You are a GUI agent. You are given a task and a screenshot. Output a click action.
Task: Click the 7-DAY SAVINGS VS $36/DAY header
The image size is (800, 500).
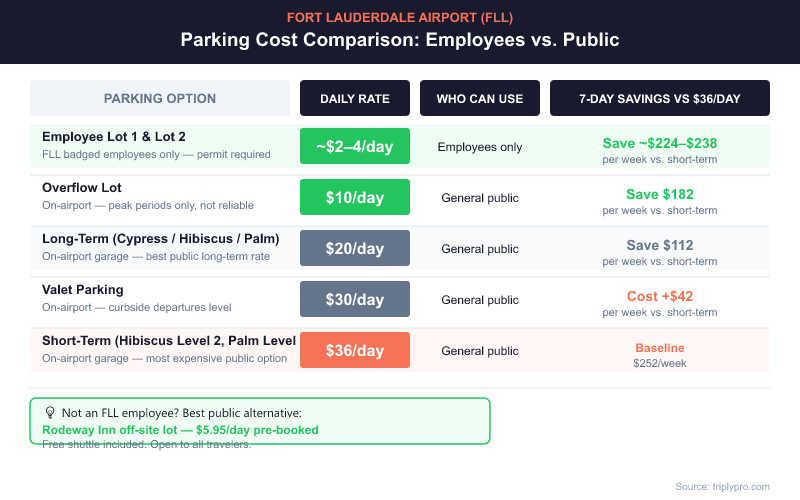(660, 98)
